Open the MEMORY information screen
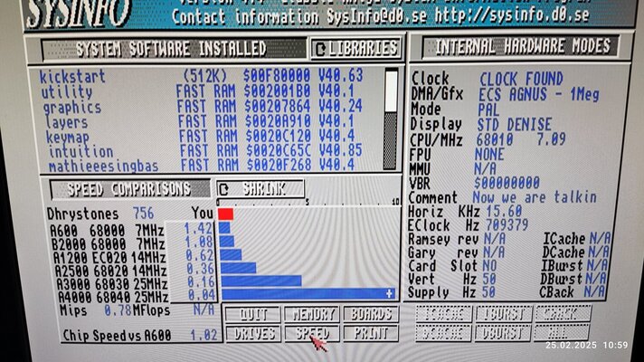Screen dimensions: 644x362 [310, 315]
